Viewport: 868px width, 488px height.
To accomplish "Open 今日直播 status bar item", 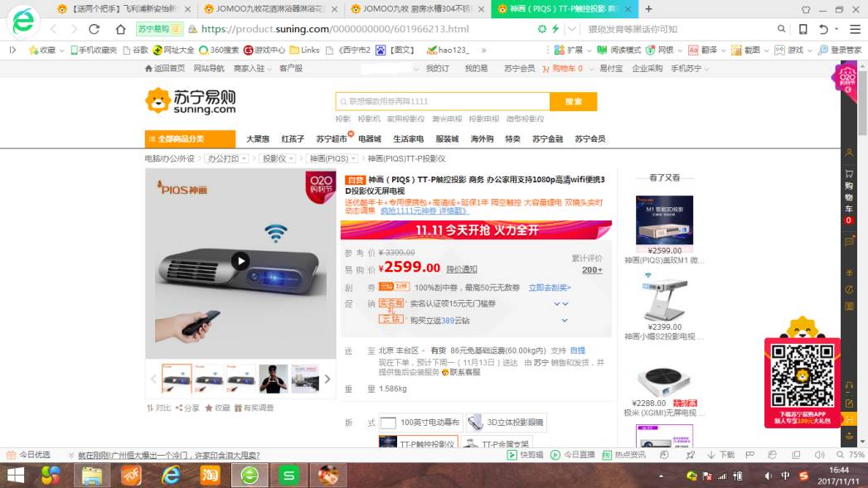I will click(572, 455).
